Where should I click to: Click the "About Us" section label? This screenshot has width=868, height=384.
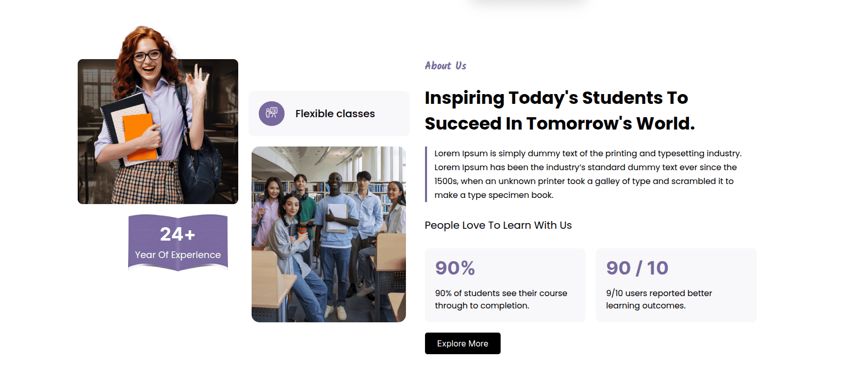[x=446, y=66]
